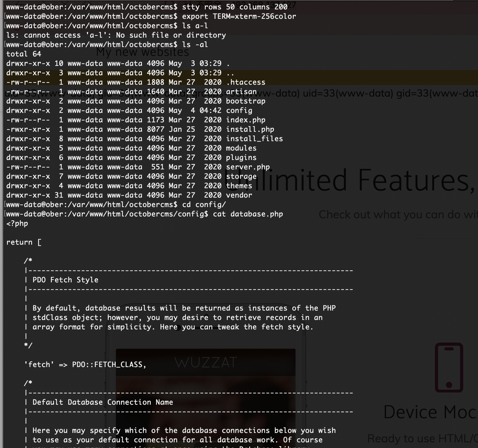Screen dimensions: 478x448
Task: Click the 8077 file size of install.php
Action: [155, 129]
